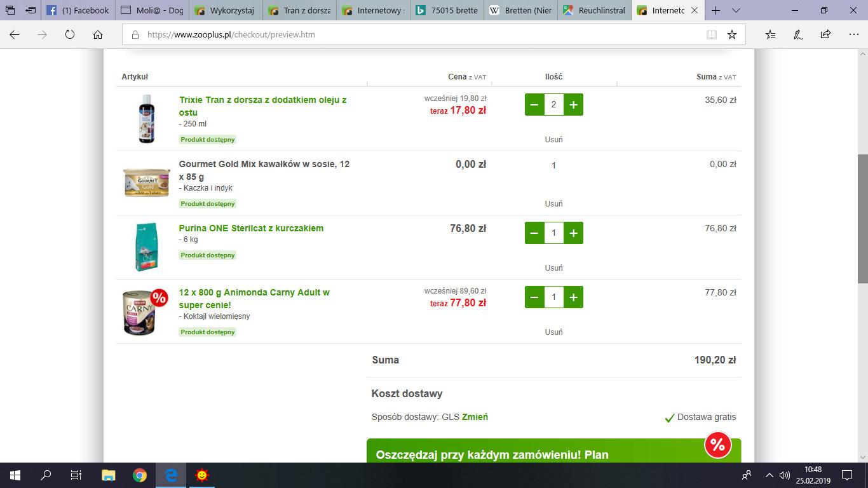Screen dimensions: 868x488
Task: Decrease quantity of Purina ONE Sterilcat
Action: (534, 233)
